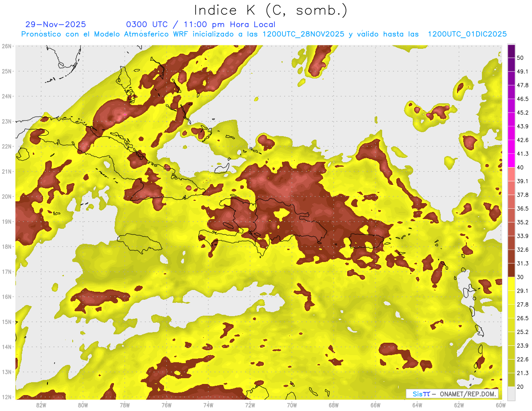Click the '27.8' colorbar value

tap(522, 305)
